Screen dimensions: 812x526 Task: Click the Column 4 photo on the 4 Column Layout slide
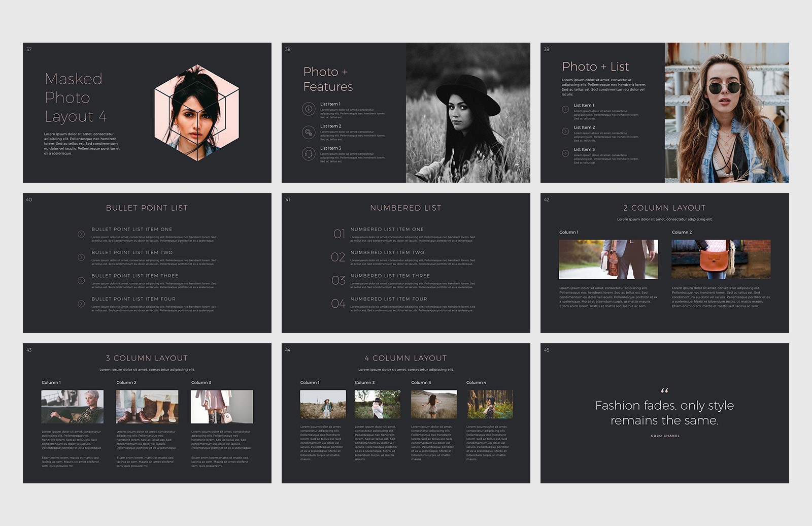tap(489, 403)
